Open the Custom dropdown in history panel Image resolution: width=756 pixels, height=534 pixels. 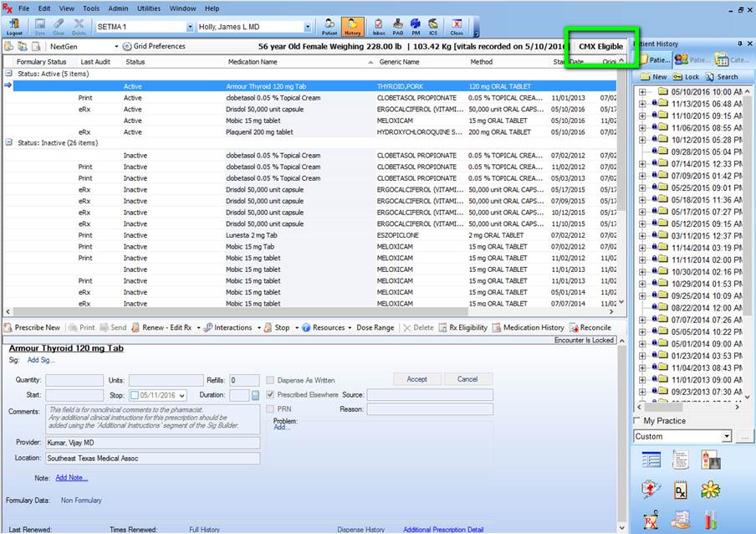point(727,437)
